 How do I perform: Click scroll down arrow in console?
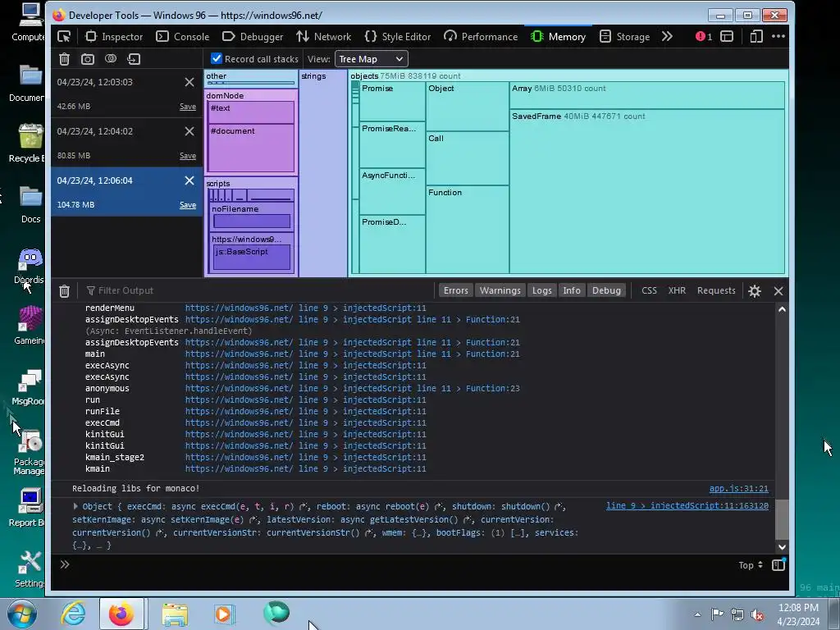click(782, 547)
